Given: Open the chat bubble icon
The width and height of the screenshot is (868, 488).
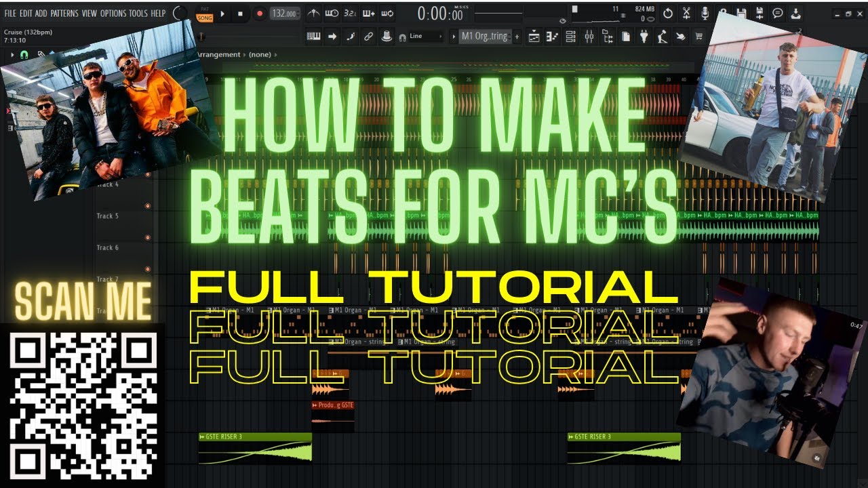Looking at the screenshot, I should pyautogui.click(x=778, y=13).
